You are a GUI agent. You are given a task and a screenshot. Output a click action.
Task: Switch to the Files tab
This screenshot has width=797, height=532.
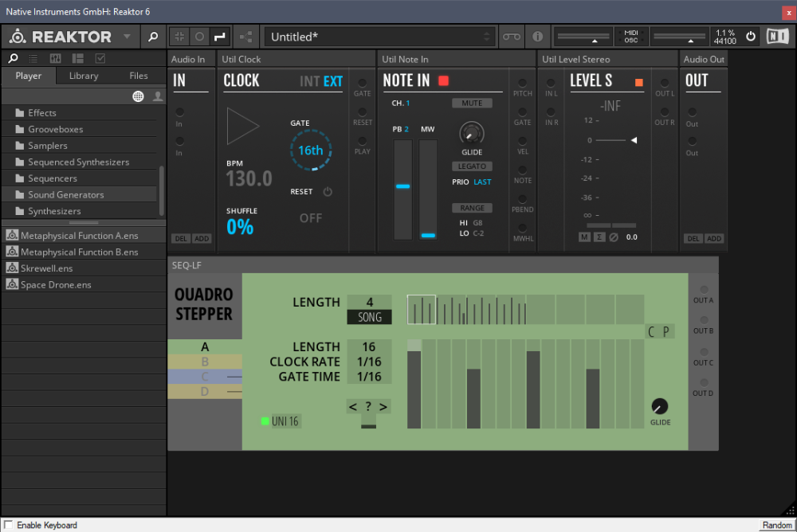(138, 76)
